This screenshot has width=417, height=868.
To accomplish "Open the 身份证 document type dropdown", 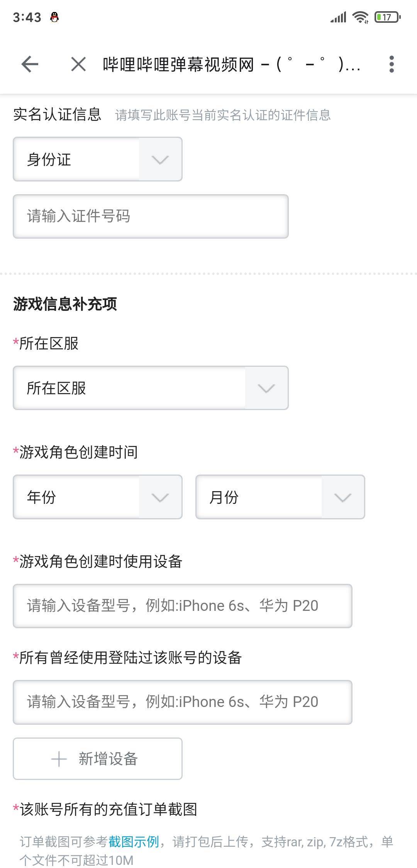I will [x=98, y=159].
